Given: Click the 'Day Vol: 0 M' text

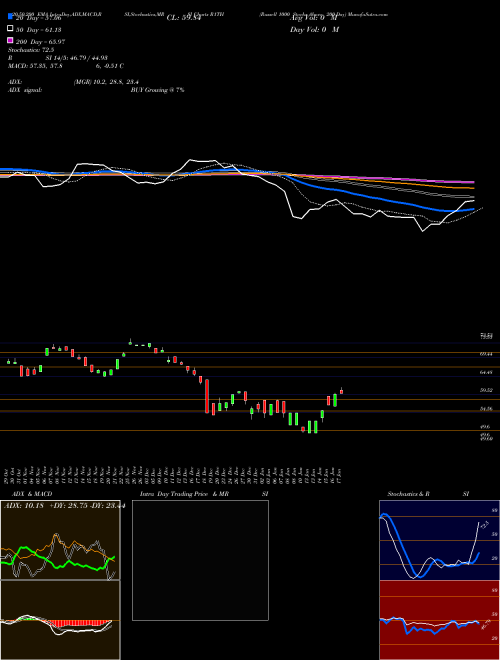Looking at the screenshot, I should [x=314, y=30].
